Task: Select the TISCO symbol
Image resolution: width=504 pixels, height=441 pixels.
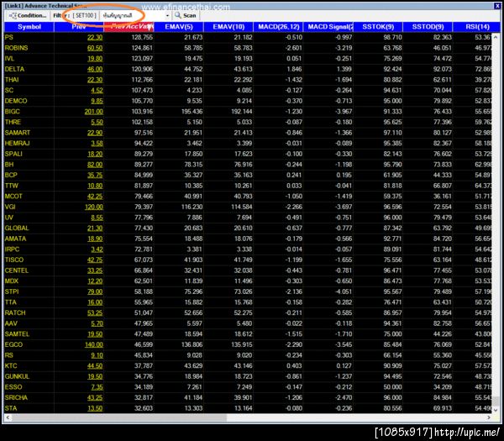Action: pyautogui.click(x=14, y=260)
